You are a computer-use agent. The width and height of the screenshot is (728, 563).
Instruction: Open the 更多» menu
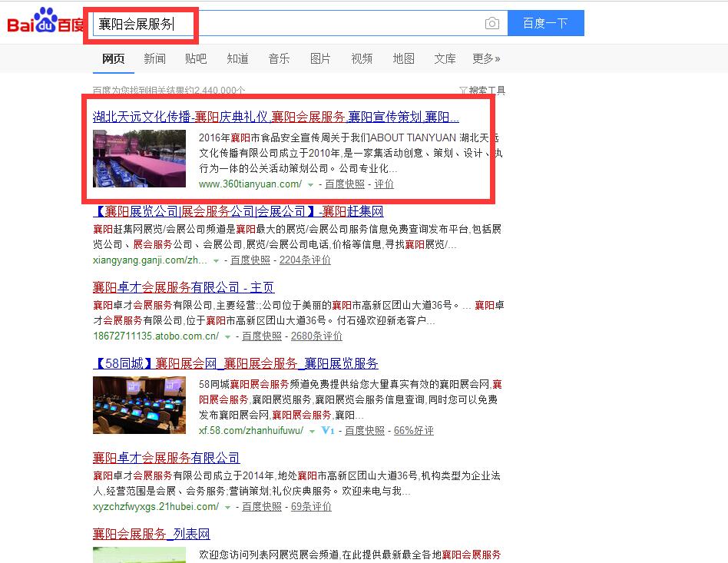pos(486,58)
